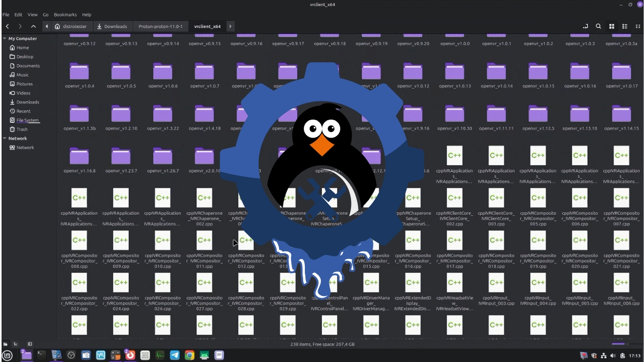Viewport: 644px width, 362px height.
Task: Click the search magnifier icon
Action: click(598, 26)
